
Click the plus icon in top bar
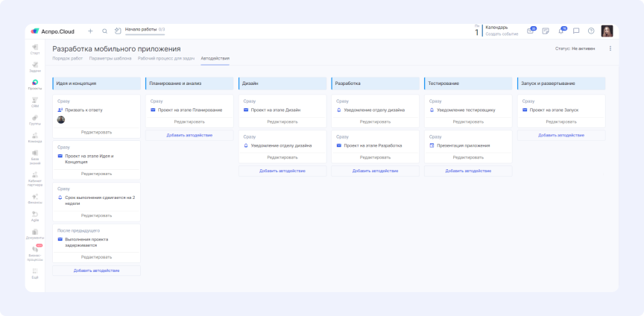pyautogui.click(x=90, y=31)
